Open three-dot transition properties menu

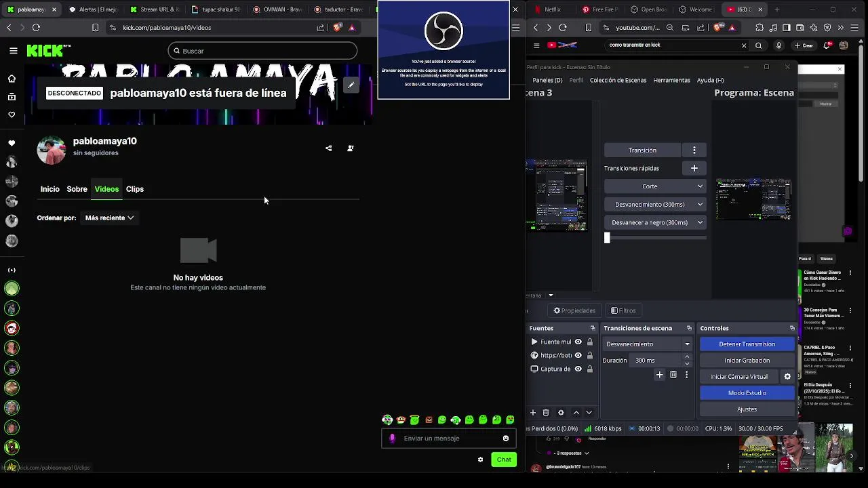686,375
